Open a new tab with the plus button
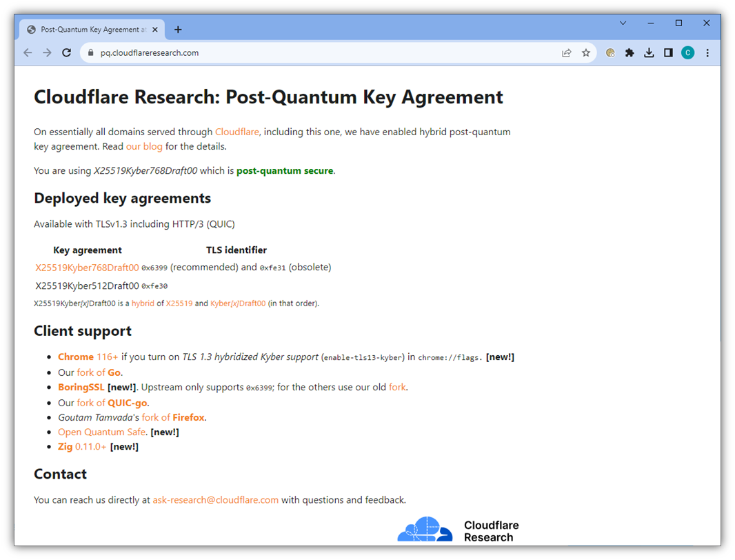This screenshot has width=735, height=560. (178, 29)
